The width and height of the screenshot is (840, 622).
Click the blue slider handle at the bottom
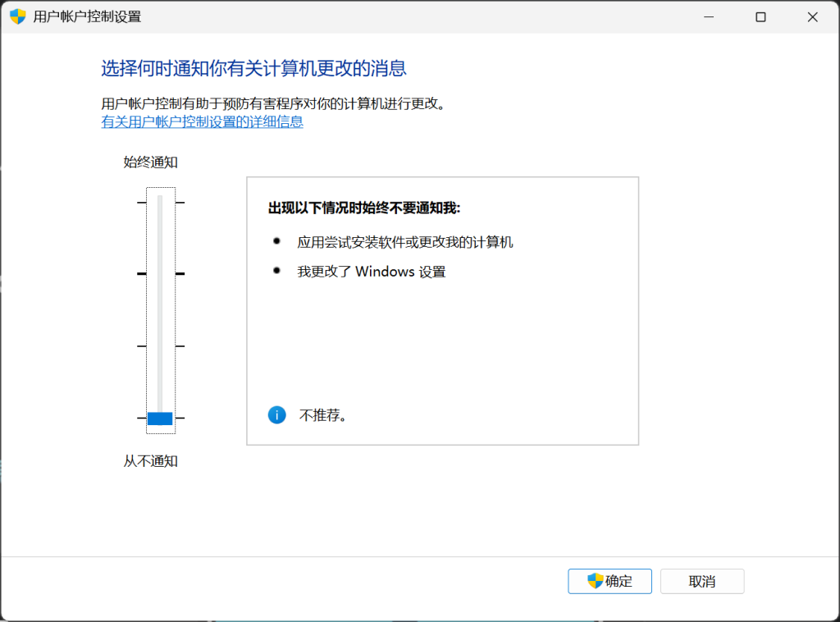pyautogui.click(x=162, y=418)
